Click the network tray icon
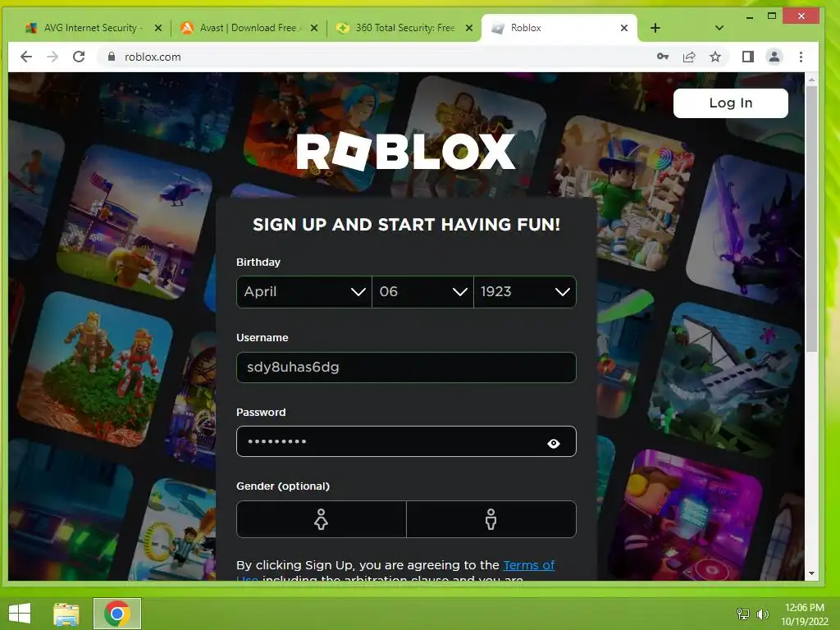This screenshot has height=630, width=840. (x=743, y=614)
